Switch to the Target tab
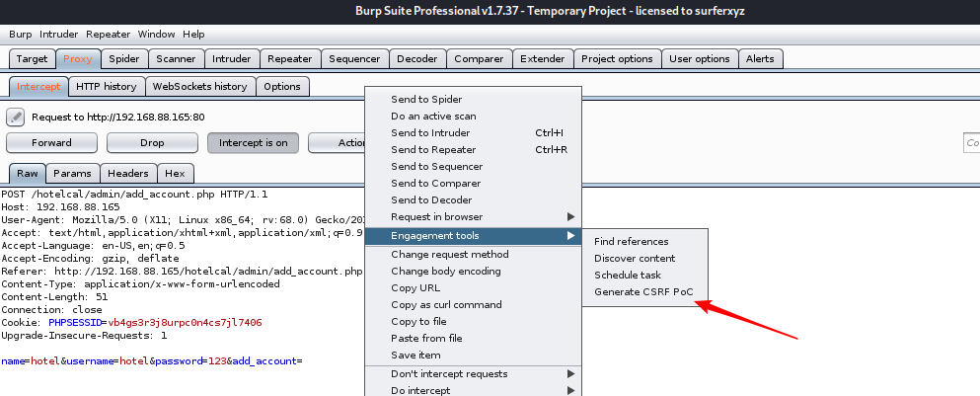The height and width of the screenshot is (396, 980). point(32,59)
